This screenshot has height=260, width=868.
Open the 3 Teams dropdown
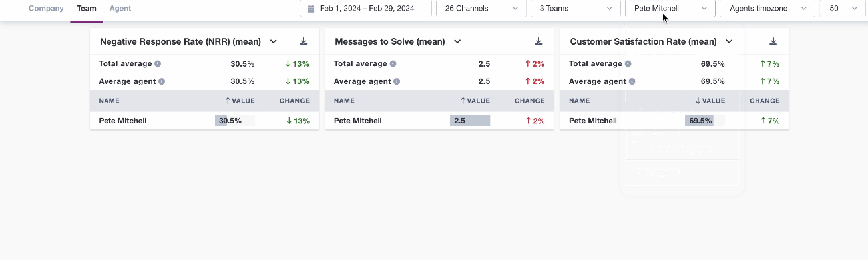coord(576,9)
